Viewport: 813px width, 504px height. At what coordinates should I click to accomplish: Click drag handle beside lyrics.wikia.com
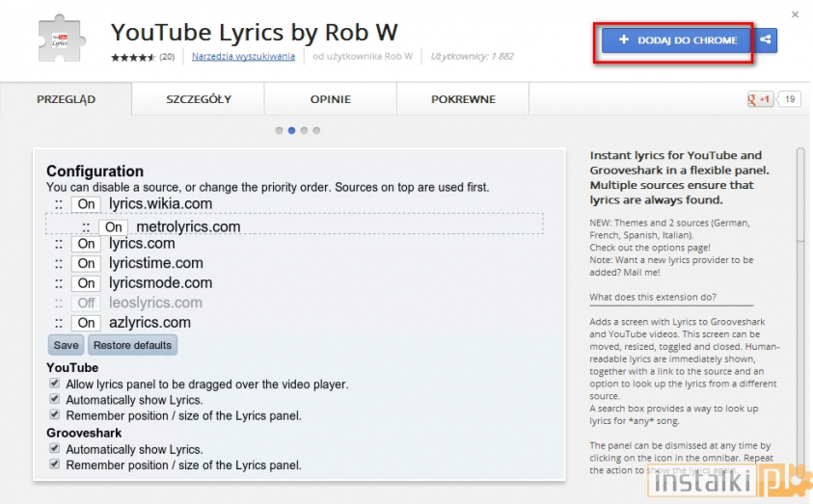pyautogui.click(x=59, y=204)
